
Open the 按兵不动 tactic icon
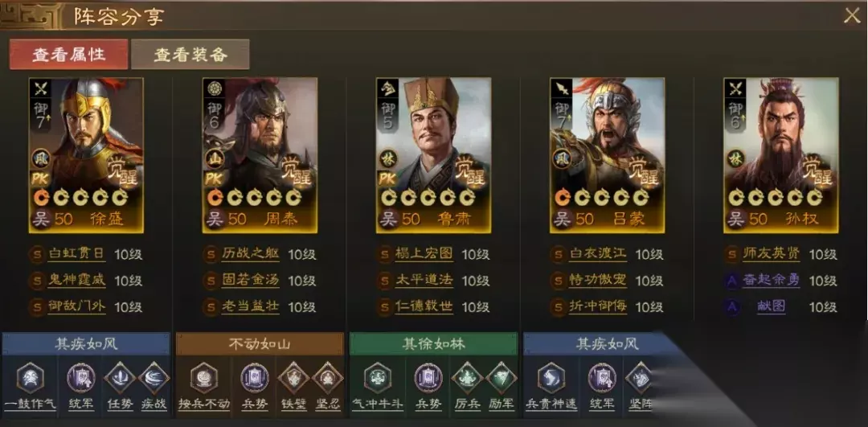[203, 378]
